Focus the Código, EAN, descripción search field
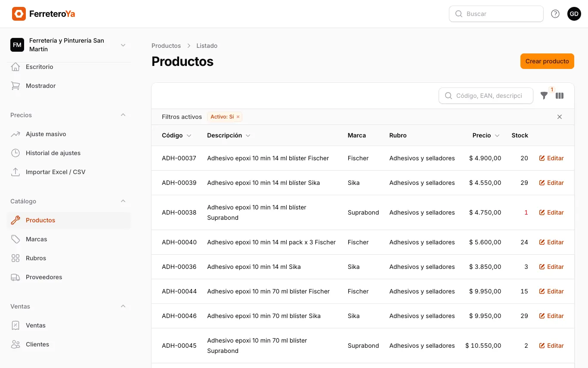 (x=486, y=96)
